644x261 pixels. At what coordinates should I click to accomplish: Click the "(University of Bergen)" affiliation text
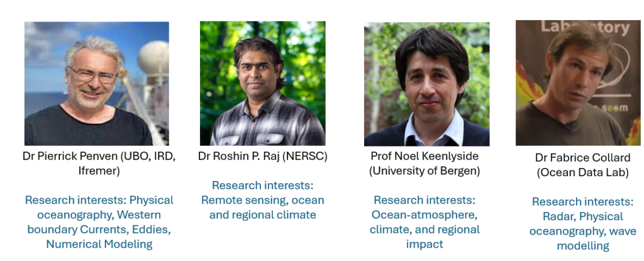pos(425,170)
